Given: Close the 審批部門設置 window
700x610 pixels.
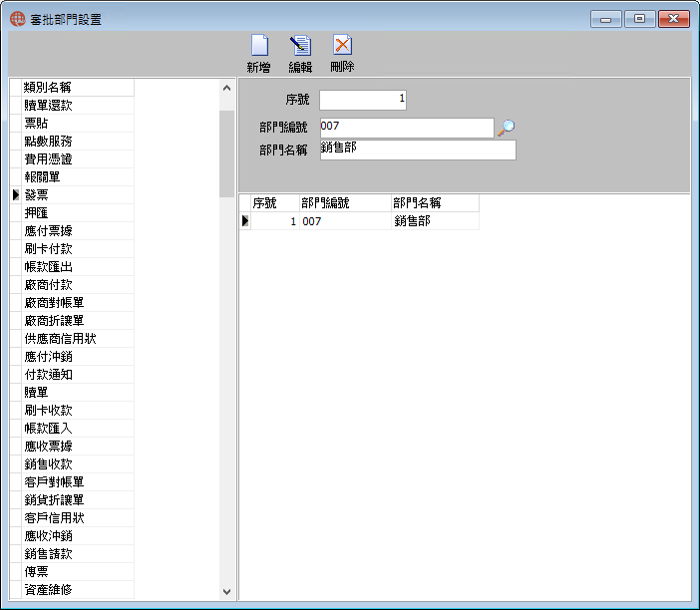Looking at the screenshot, I should 674,19.
